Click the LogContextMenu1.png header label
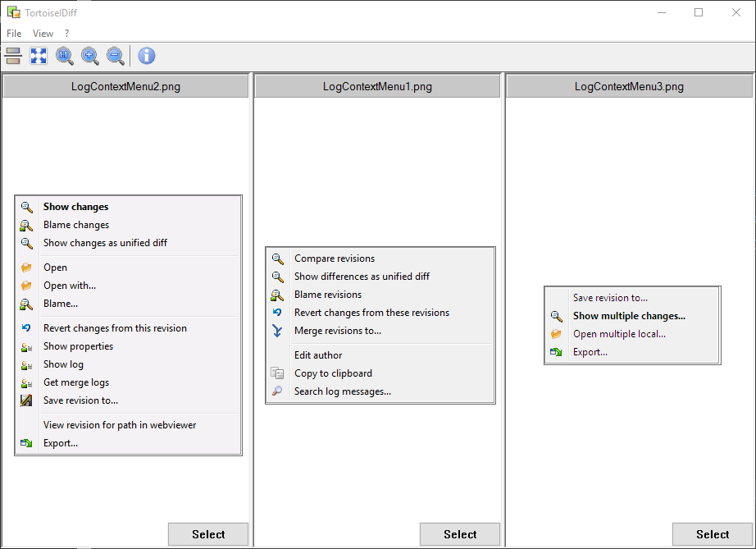The width and height of the screenshot is (756, 549). [377, 86]
